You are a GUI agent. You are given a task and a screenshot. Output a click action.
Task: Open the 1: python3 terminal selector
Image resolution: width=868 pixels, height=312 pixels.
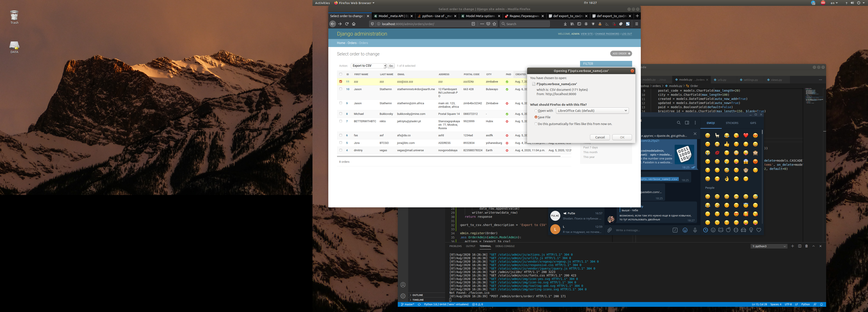769,246
